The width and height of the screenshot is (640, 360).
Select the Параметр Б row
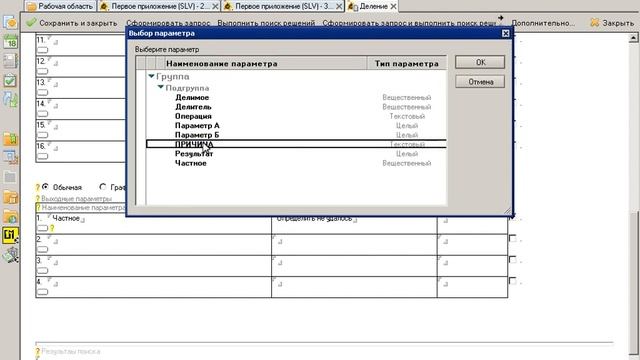coord(296,135)
